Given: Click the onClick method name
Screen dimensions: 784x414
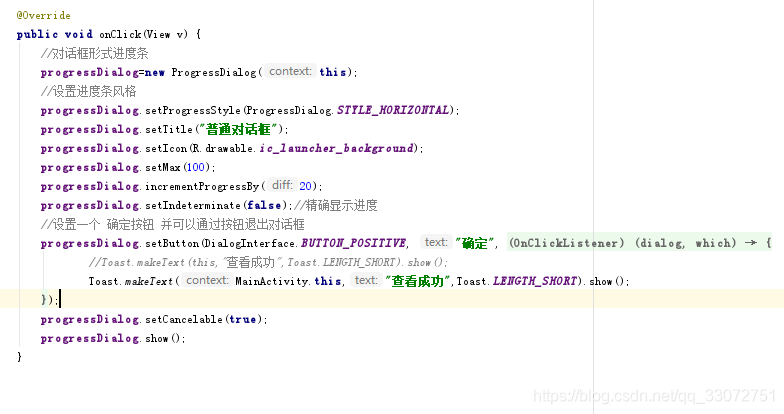Looking at the screenshot, I should [120, 34].
